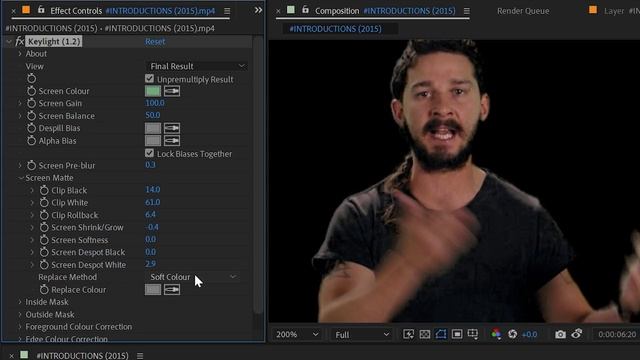Toggle the Clip Rollback stopwatch
Screen dimensions: 640x360
click(44, 215)
